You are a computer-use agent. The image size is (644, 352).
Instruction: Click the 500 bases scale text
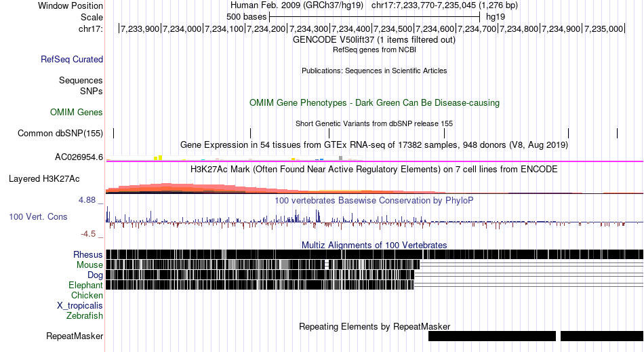247,17
